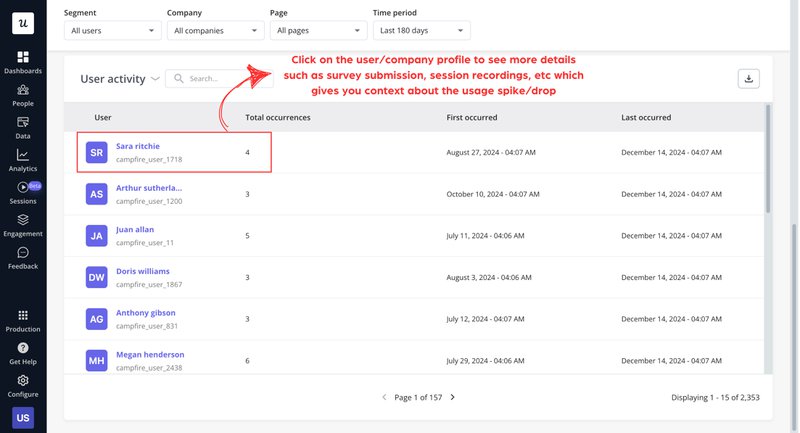The image size is (800, 433).
Task: Click Sara ritchie's occurrence count 4
Action: coord(247,152)
